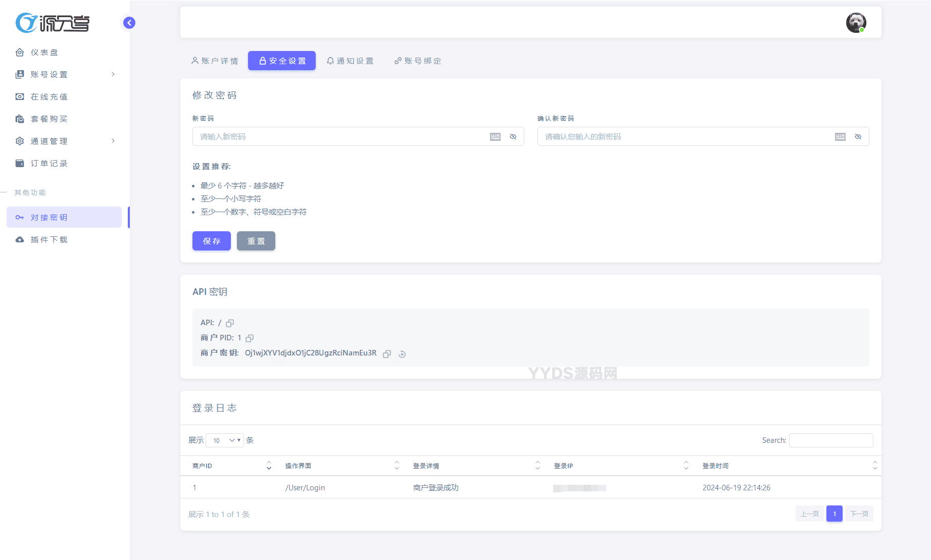Select 对接密钥 in sidebar
Screen dimensions: 931x560
(65, 217)
